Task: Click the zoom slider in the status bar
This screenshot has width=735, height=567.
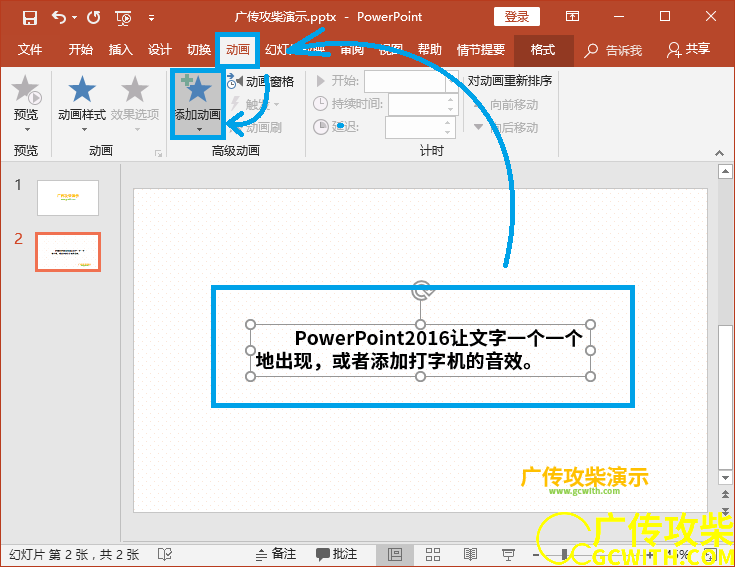Action: (592, 555)
